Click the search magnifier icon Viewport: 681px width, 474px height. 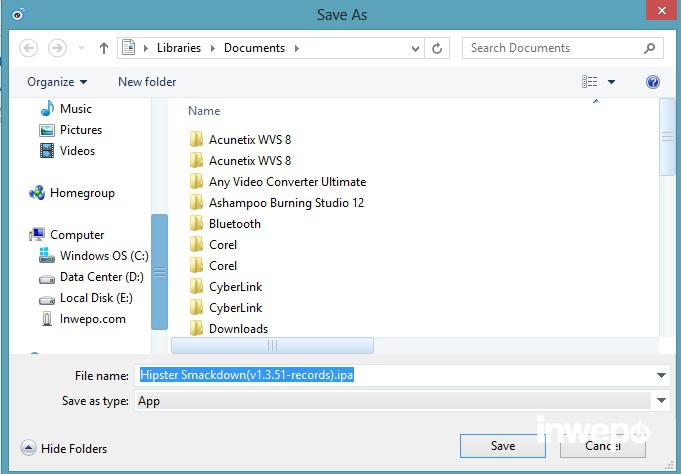(x=649, y=48)
